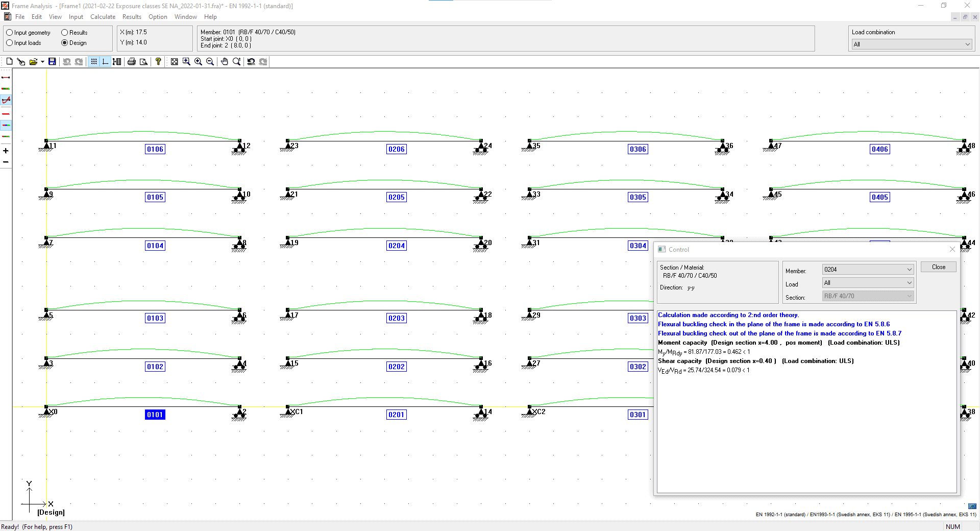Open the Load combination dropdown
The height and width of the screenshot is (531, 980).
pyautogui.click(x=967, y=44)
